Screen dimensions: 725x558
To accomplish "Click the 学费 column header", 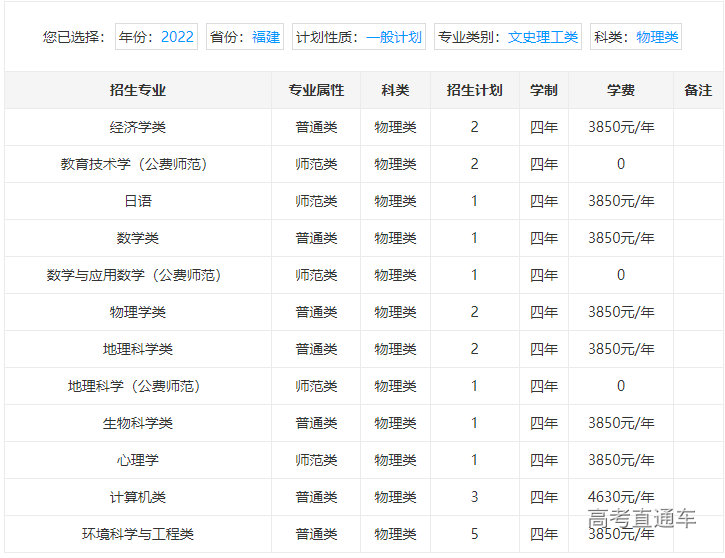I will (620, 90).
